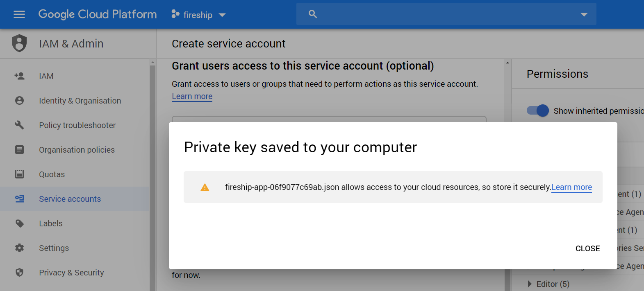
Task: Click the IAM add-person icon
Action: pos(19,76)
